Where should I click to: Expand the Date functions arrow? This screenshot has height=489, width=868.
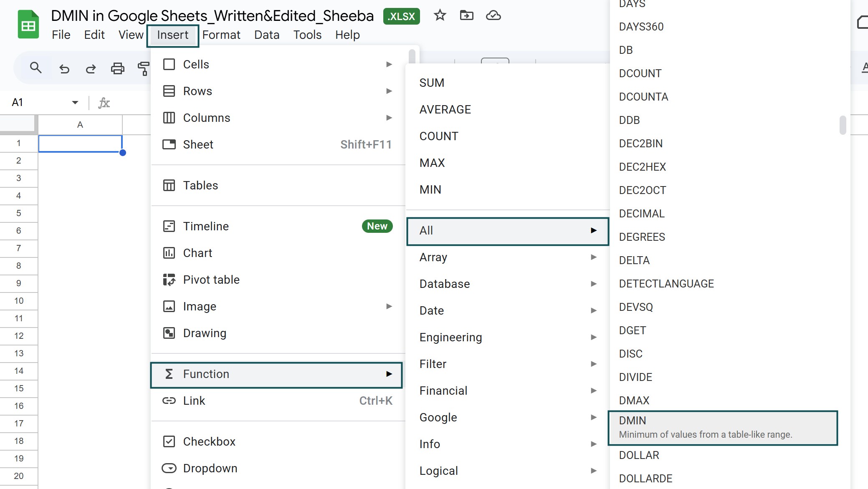(594, 310)
